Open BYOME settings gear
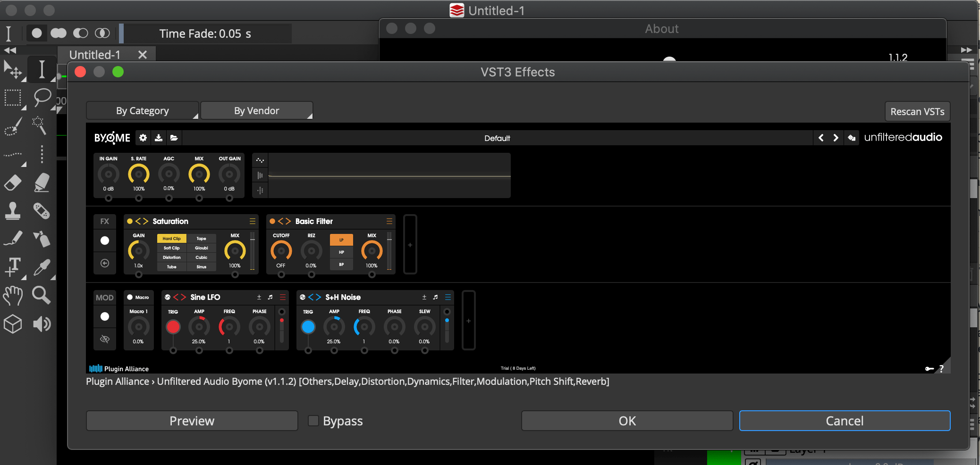Screen dimensions: 980x465 143,138
